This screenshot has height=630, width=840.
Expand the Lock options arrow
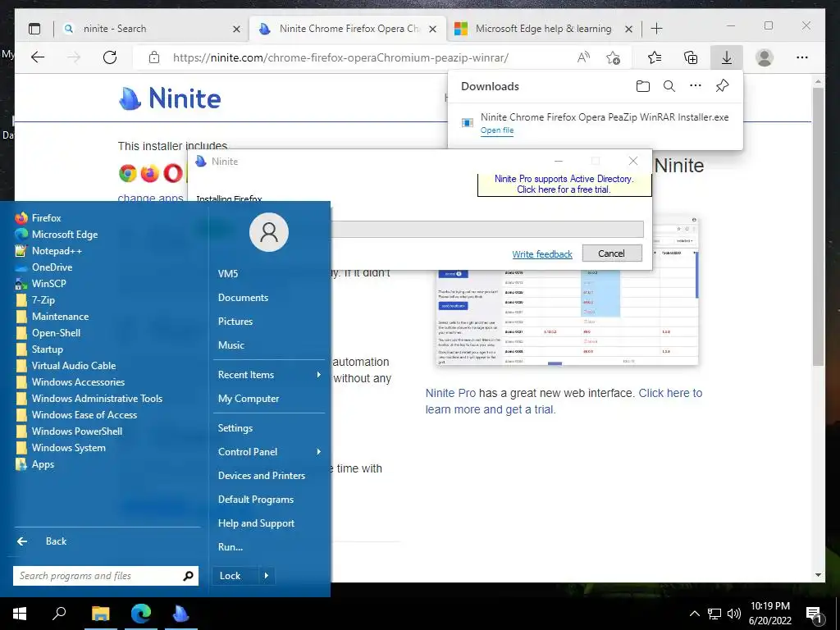[267, 576]
